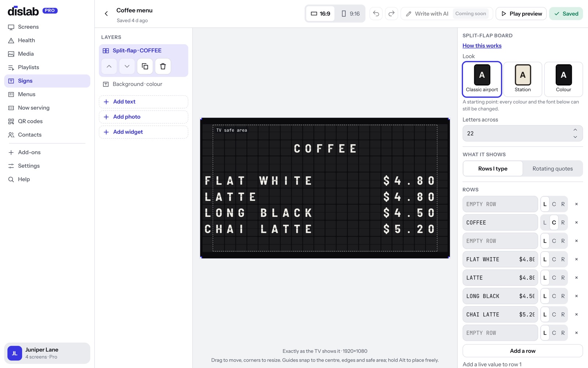The image size is (588, 368).
Task: Move the Split-flap layer up
Action: coord(109,66)
